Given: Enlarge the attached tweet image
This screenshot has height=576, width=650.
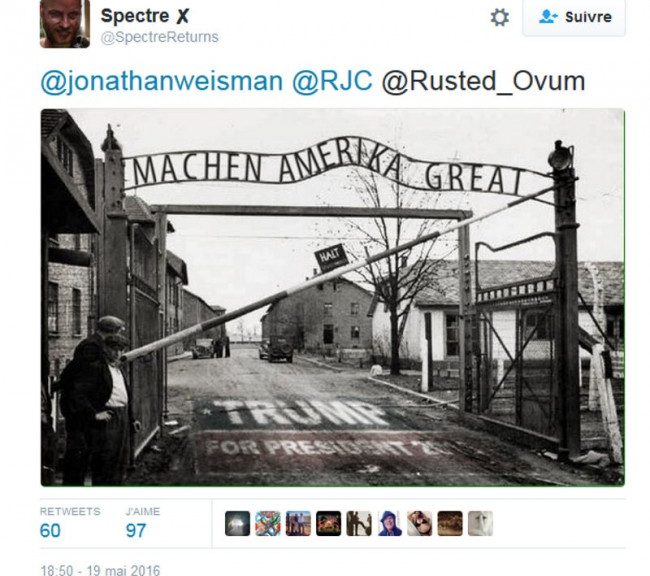Looking at the screenshot, I should (332, 297).
